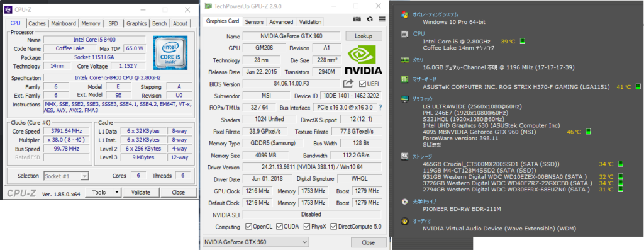Switch to the Mainboard tab in CPU-Z
This screenshot has height=250, width=644.
click(64, 23)
